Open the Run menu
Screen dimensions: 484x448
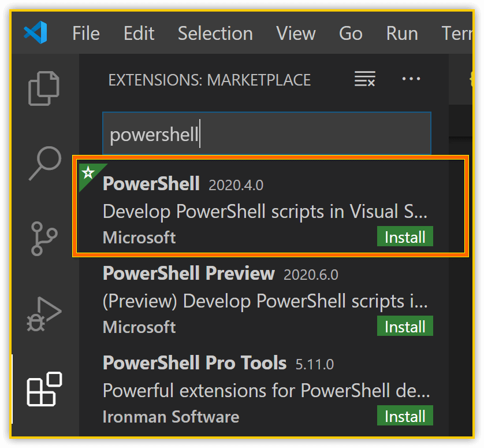click(402, 33)
